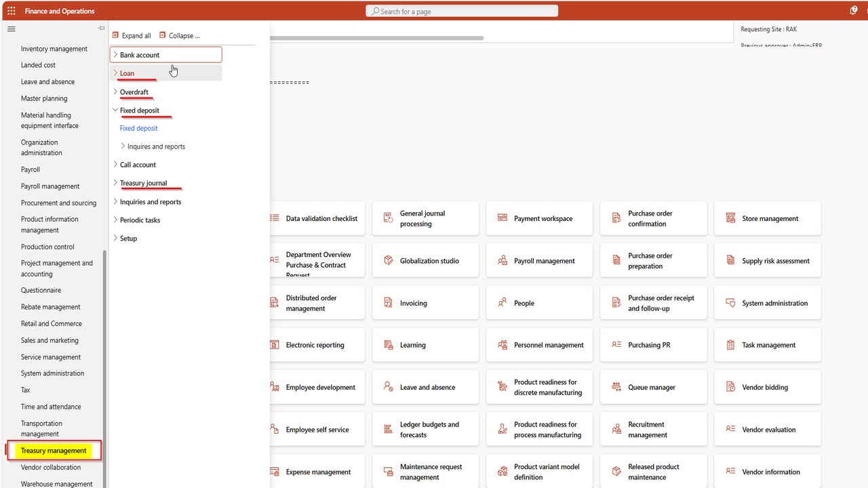
Task: Click the Purchase order confirmation tile icon
Action: [x=616, y=218]
